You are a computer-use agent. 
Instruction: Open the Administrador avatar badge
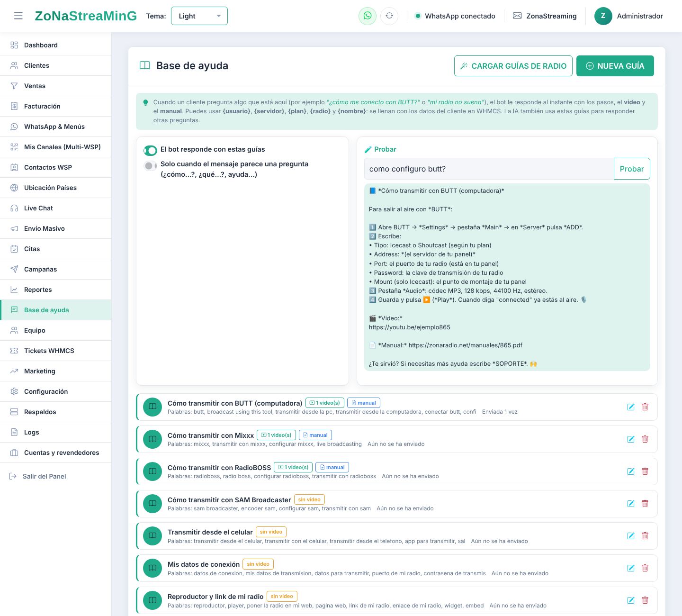603,16
